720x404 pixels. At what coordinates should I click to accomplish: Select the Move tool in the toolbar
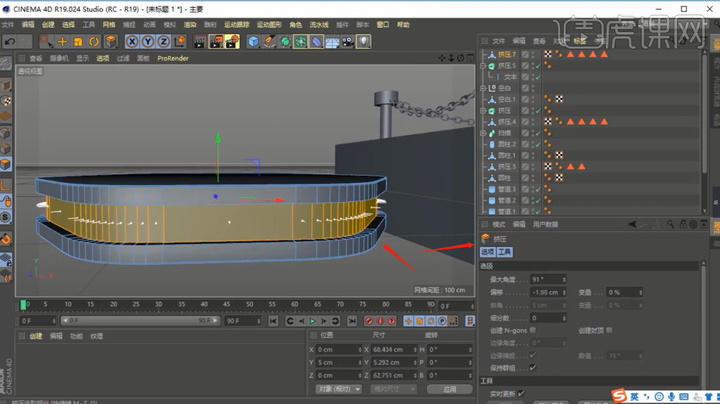point(62,41)
